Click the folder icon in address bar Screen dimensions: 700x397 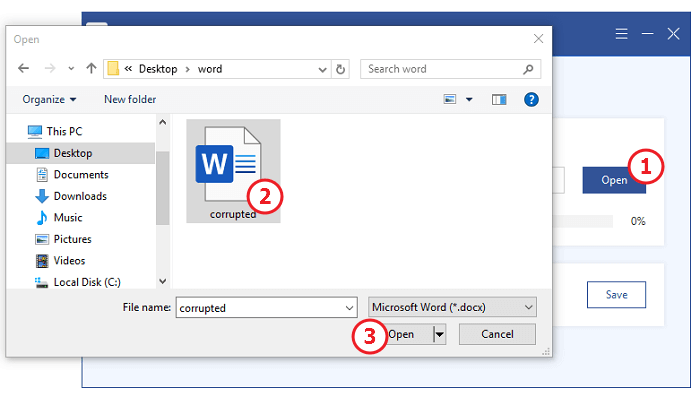[113, 69]
